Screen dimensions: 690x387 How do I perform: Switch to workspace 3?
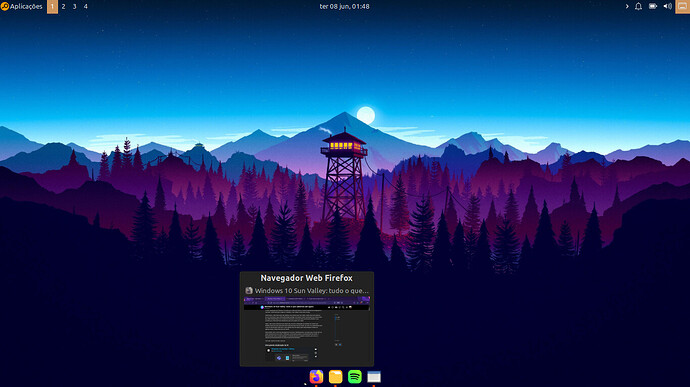[x=74, y=7]
